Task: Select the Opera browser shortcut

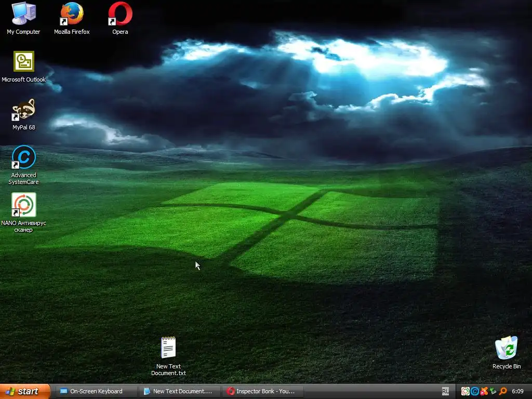Action: click(x=120, y=18)
